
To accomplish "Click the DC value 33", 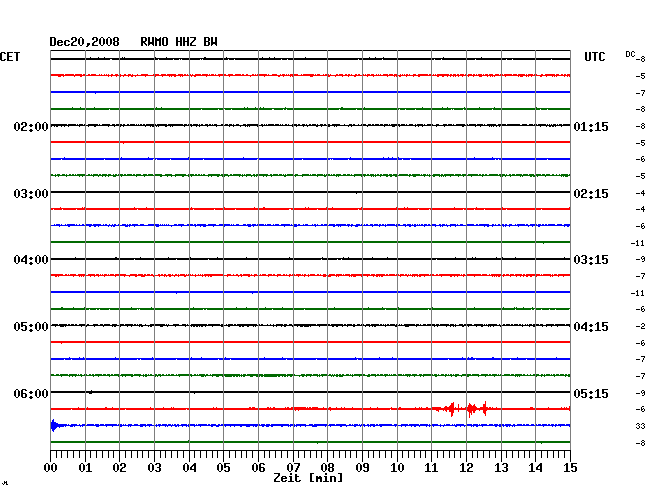I will click(640, 426).
